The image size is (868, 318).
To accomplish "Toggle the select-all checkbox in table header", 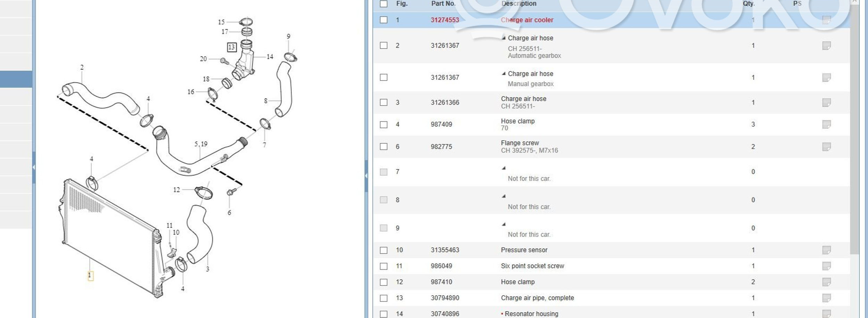I will 383,4.
